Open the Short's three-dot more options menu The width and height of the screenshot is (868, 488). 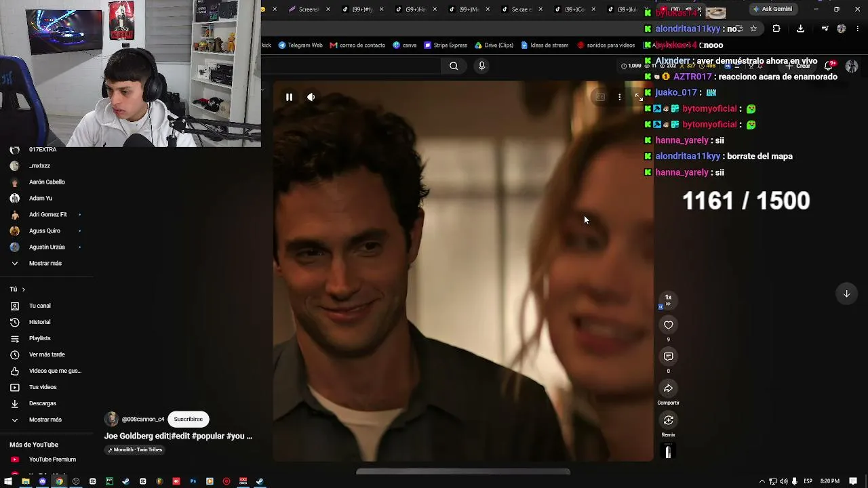[x=619, y=97]
